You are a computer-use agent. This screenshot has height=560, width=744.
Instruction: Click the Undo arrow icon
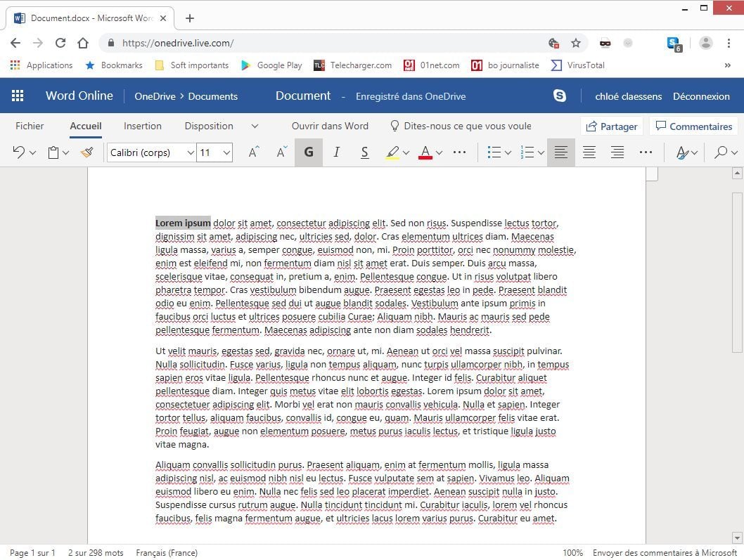pyautogui.click(x=18, y=152)
